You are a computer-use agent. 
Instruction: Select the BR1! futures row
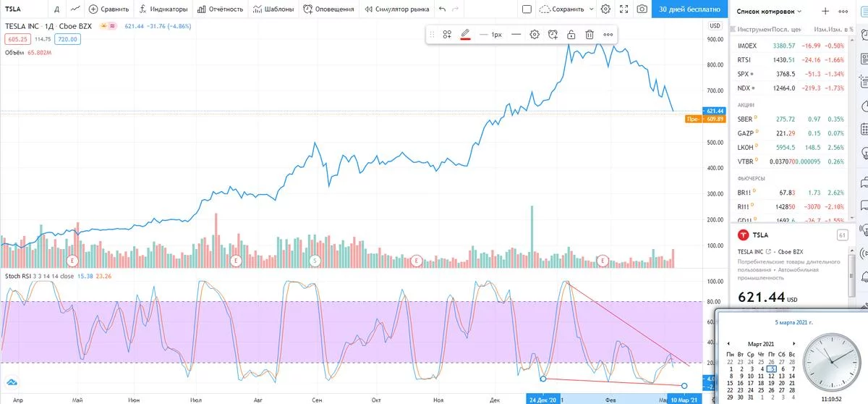coord(791,192)
